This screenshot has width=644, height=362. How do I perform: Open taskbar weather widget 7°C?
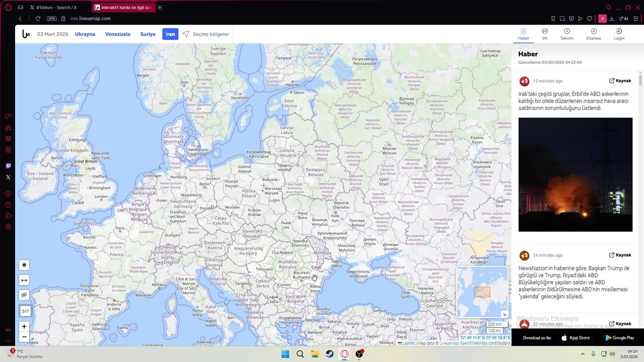(24, 354)
